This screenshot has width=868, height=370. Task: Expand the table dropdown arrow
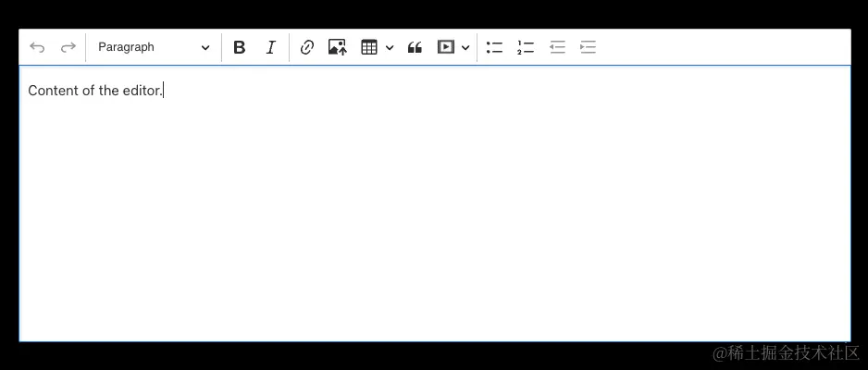tap(390, 48)
